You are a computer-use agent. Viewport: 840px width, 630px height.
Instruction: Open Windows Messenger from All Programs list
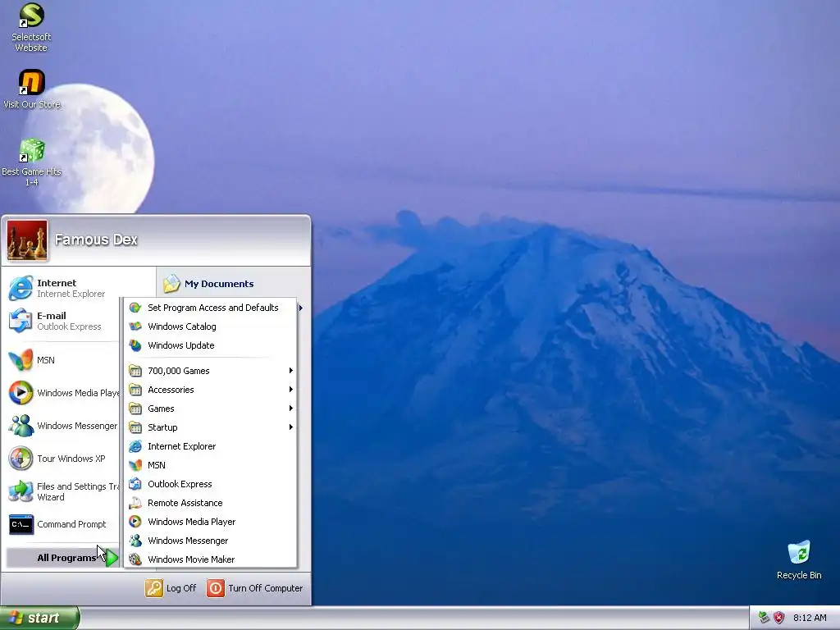click(210, 541)
